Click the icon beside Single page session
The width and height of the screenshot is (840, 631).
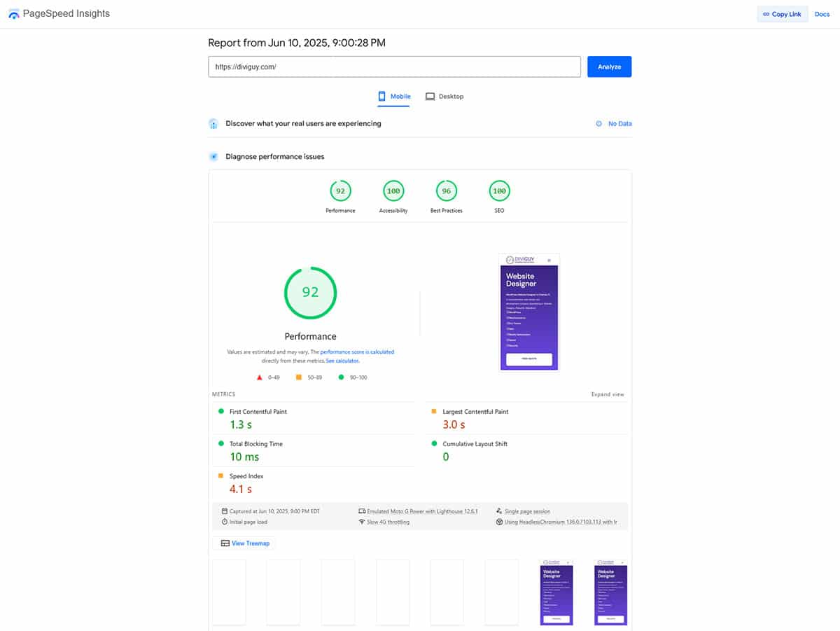(x=498, y=511)
